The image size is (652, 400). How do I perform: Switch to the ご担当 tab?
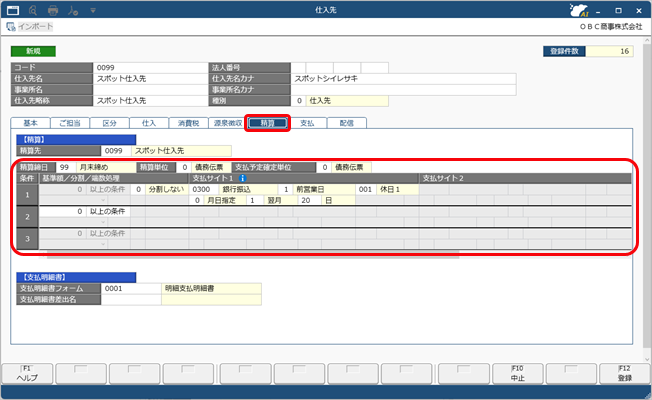pyautogui.click(x=70, y=123)
